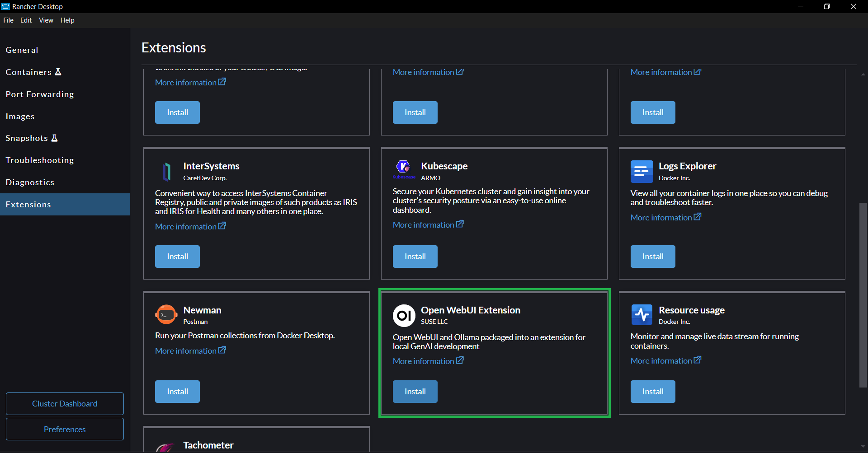Screen dimensions: 868x453
Task: Click the Newman Postman terminal icon
Action: click(x=166, y=314)
